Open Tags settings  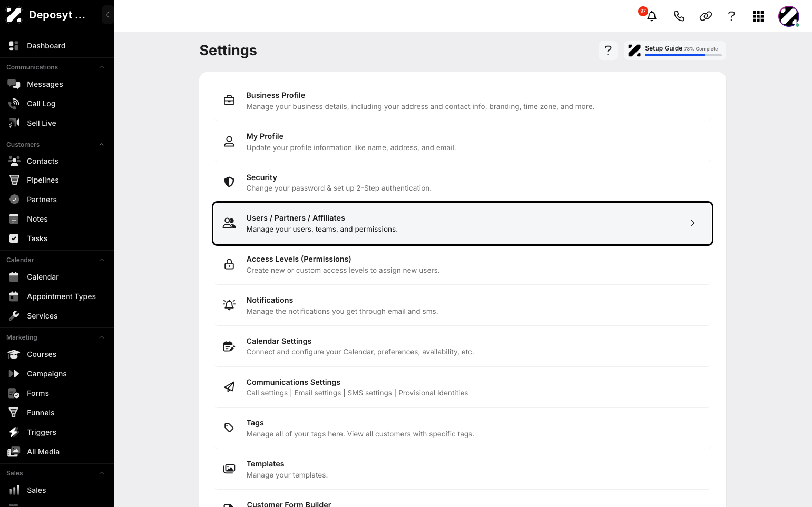click(463, 428)
